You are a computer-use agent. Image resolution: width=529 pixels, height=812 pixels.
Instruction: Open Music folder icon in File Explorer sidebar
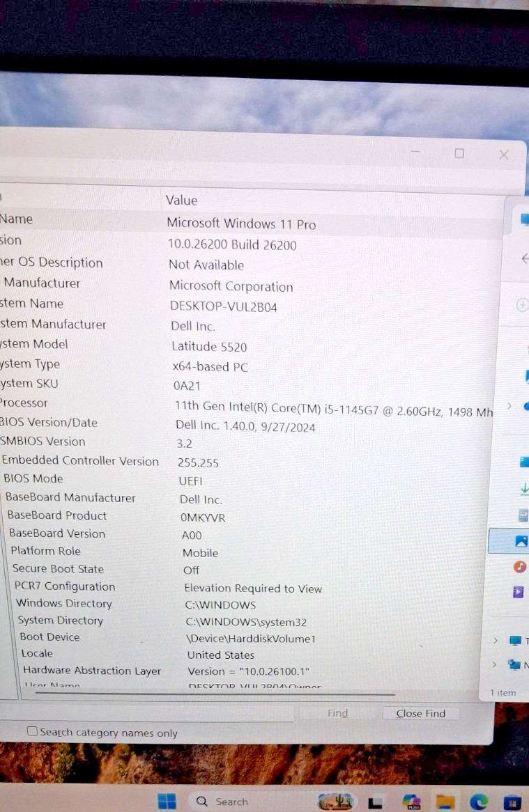pyautogui.click(x=520, y=567)
